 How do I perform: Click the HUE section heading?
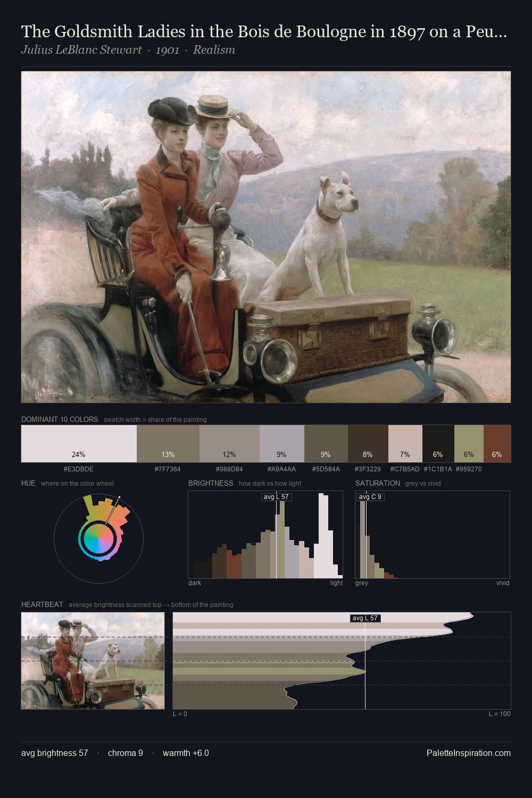click(28, 483)
